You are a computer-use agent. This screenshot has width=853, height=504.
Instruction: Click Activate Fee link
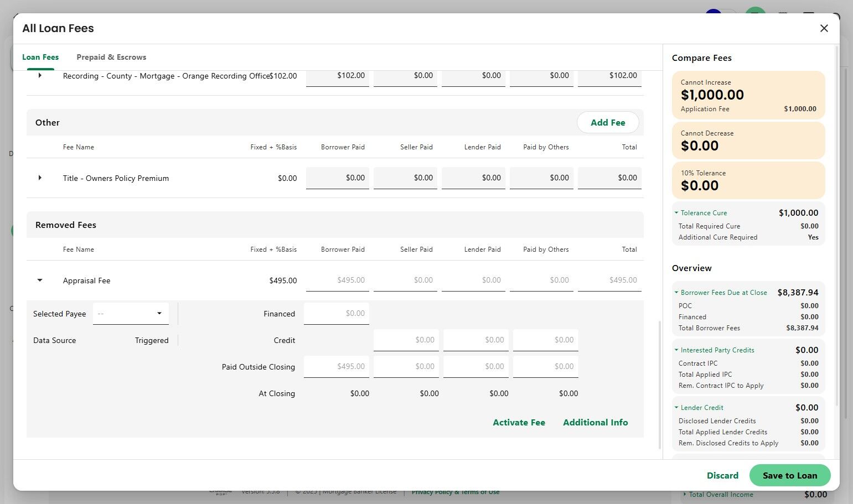pyautogui.click(x=519, y=422)
